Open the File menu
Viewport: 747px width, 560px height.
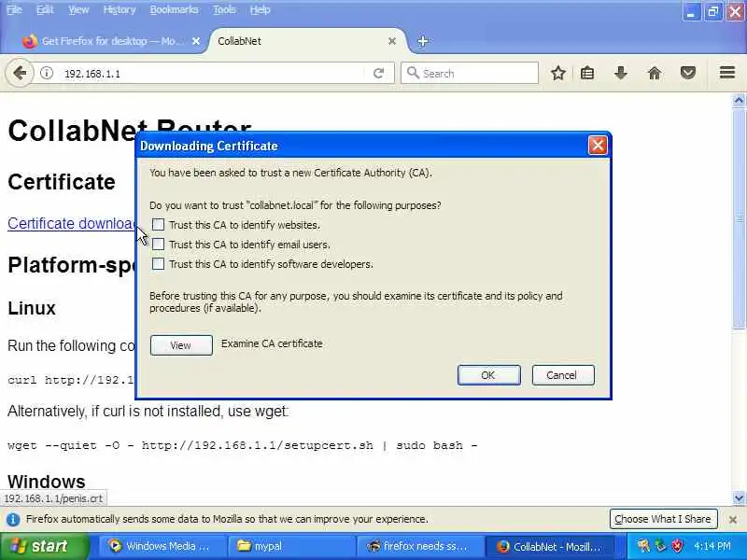pyautogui.click(x=14, y=9)
